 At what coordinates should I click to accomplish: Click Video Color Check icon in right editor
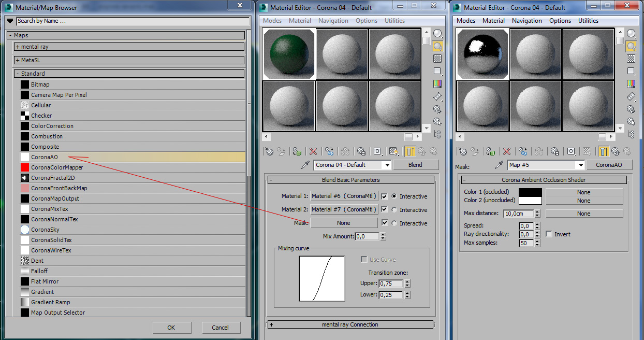631,83
